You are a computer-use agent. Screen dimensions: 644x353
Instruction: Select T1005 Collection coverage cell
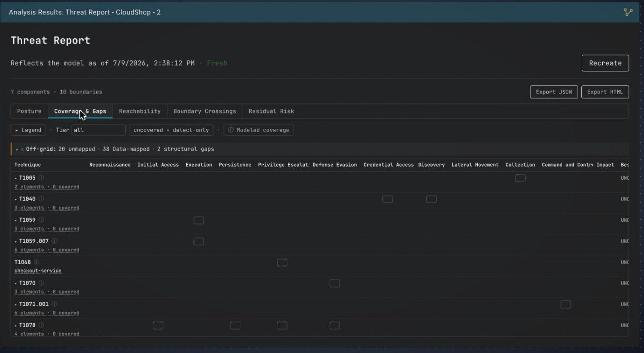click(520, 178)
